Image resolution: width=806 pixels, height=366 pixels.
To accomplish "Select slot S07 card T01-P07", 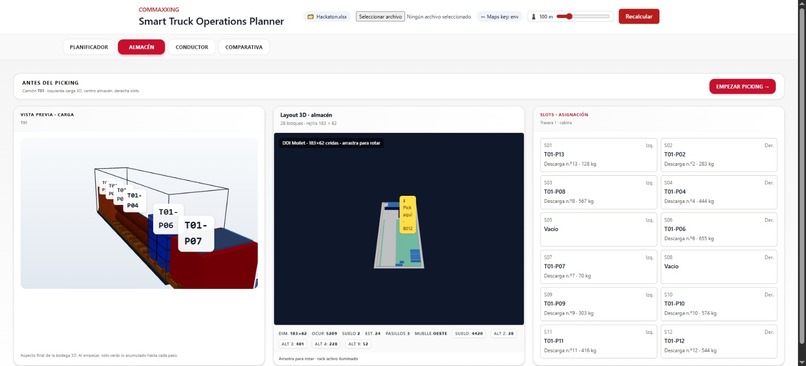I will (598, 267).
